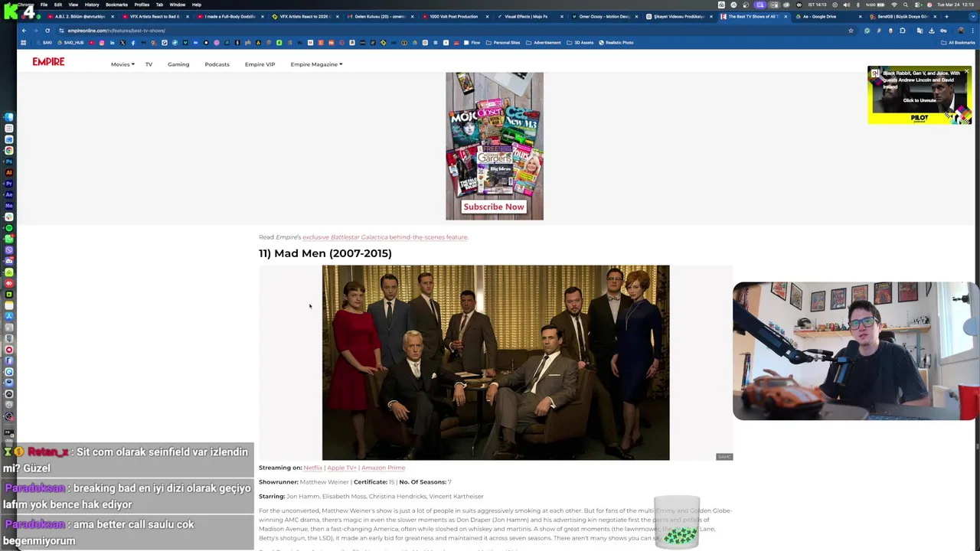Reload the page with the refresh icon
The image size is (980, 551).
coord(47,31)
